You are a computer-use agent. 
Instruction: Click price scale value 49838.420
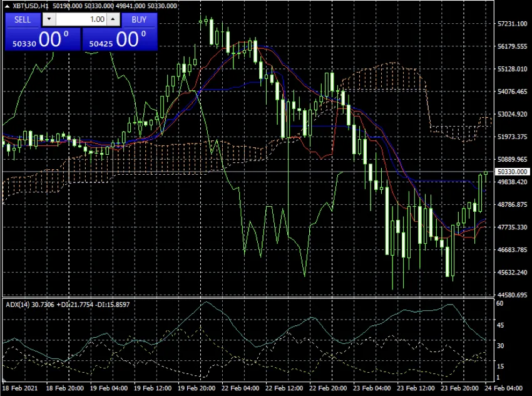coord(513,182)
